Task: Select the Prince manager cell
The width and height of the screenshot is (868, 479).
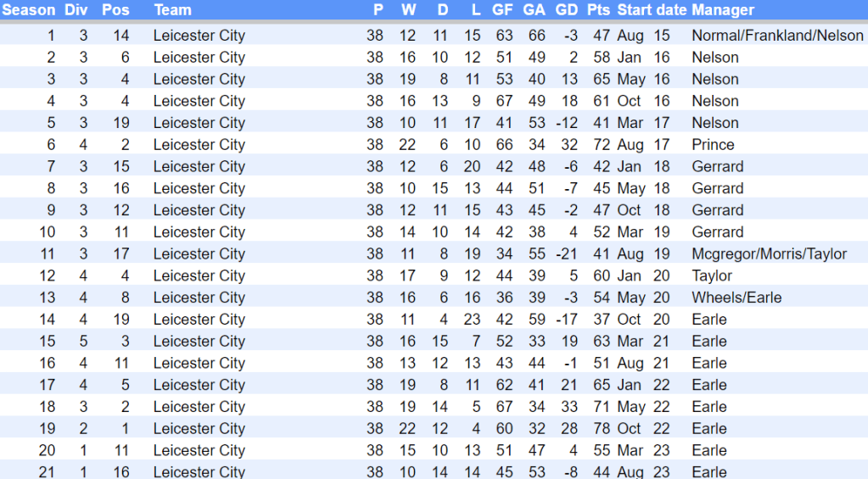Action: (x=713, y=145)
